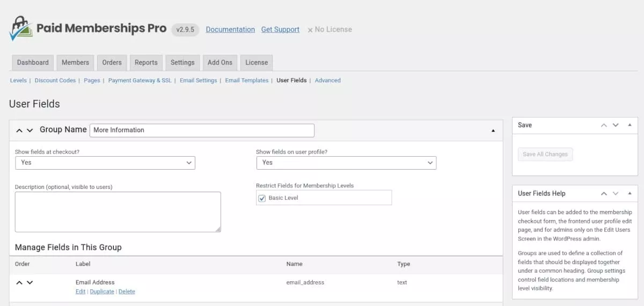Move the More Information group down
This screenshot has height=306, width=644.
pyautogui.click(x=30, y=130)
